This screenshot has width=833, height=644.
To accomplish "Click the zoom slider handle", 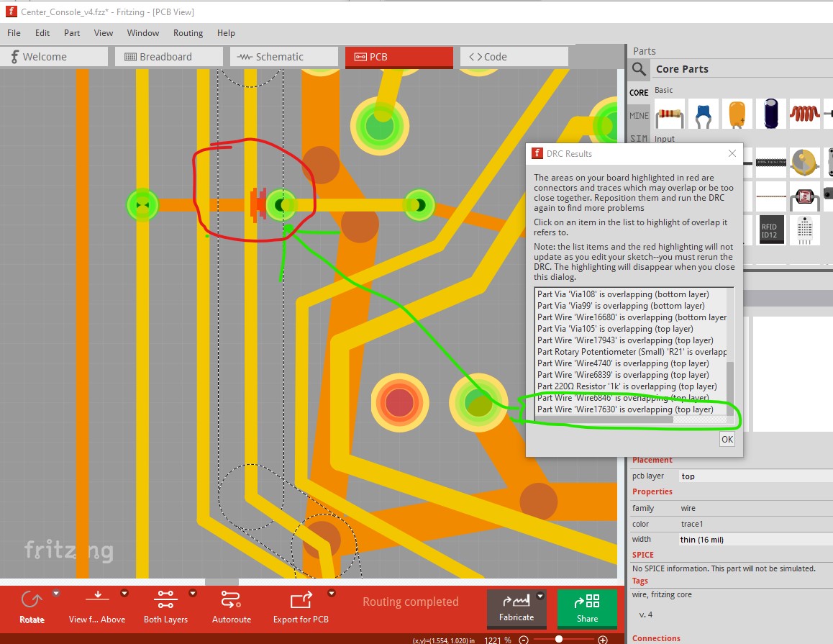I will pyautogui.click(x=559, y=640).
